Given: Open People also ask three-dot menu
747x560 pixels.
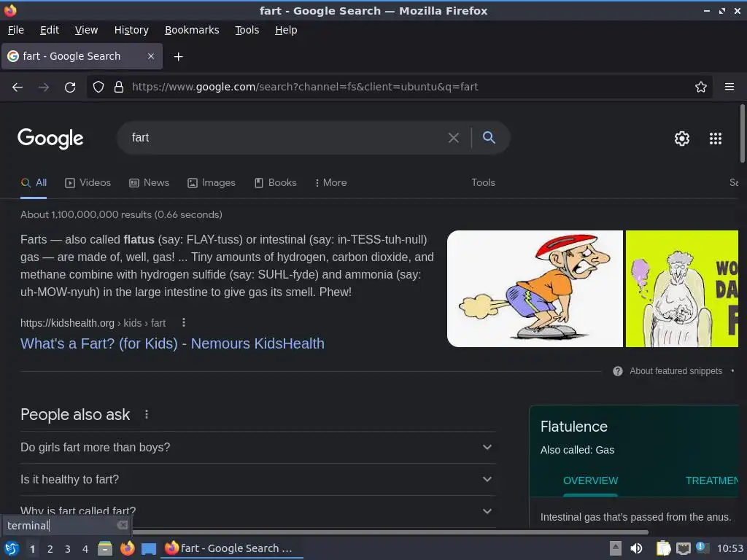Looking at the screenshot, I should tap(147, 414).
